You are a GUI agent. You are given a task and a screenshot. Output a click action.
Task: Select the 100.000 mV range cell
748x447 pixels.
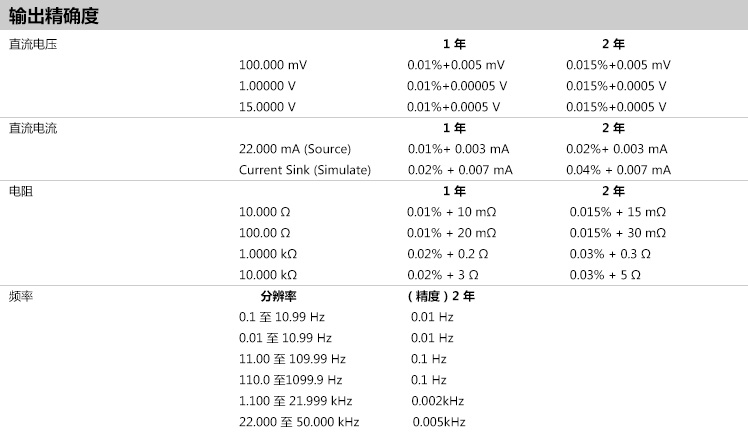point(273,65)
